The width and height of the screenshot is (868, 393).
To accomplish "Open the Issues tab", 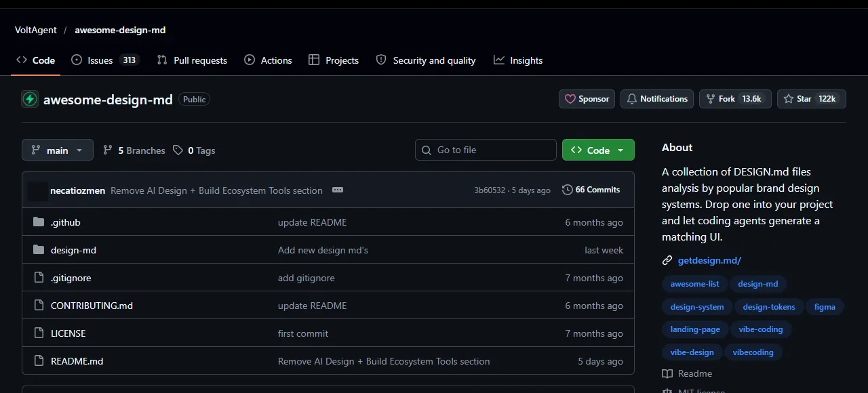I will tap(105, 60).
